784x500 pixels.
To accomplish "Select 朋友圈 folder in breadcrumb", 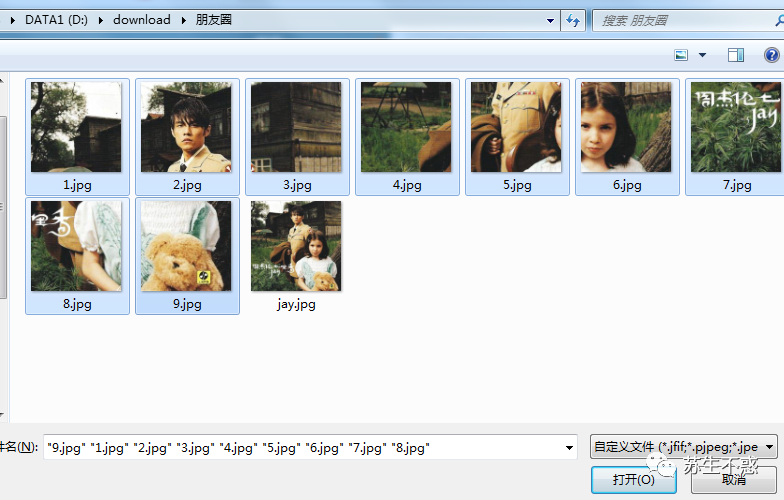I will tap(214, 20).
